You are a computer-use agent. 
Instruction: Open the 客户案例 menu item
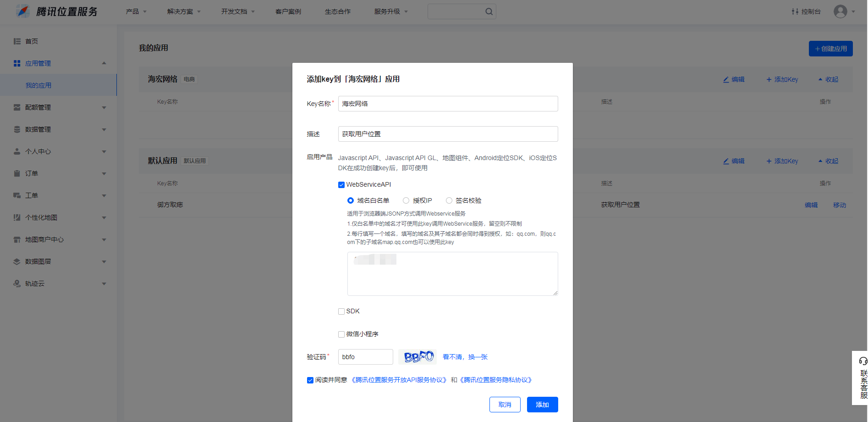pos(288,11)
